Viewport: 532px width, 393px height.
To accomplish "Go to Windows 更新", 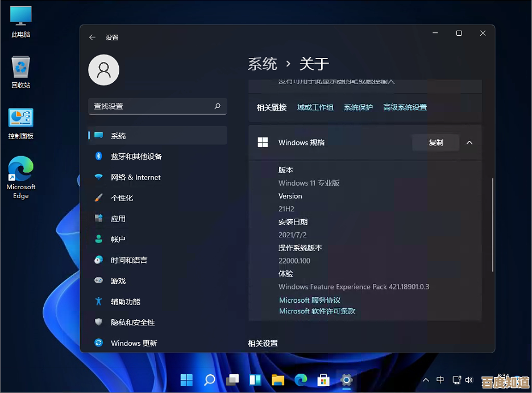I will pos(134,343).
